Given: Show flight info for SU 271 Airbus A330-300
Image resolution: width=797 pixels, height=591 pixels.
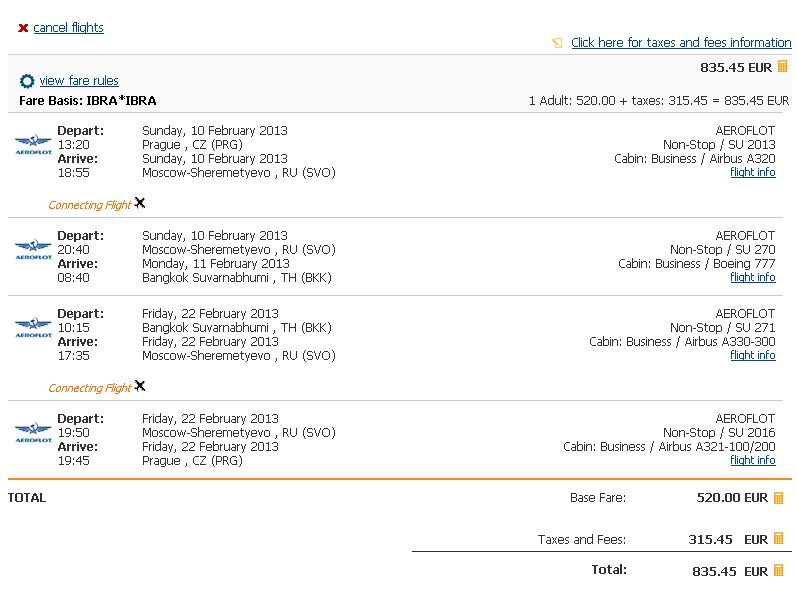Looking at the screenshot, I should pos(752,355).
